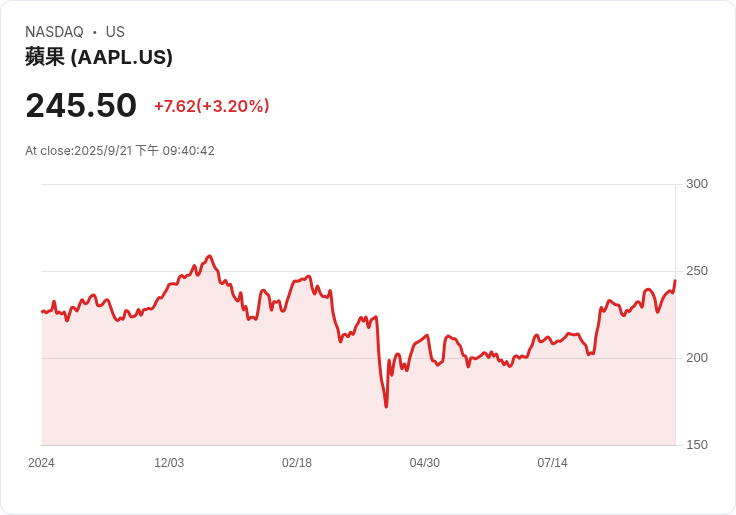Choose the 04/30 date axis label
The width and height of the screenshot is (736, 515).
point(425,463)
